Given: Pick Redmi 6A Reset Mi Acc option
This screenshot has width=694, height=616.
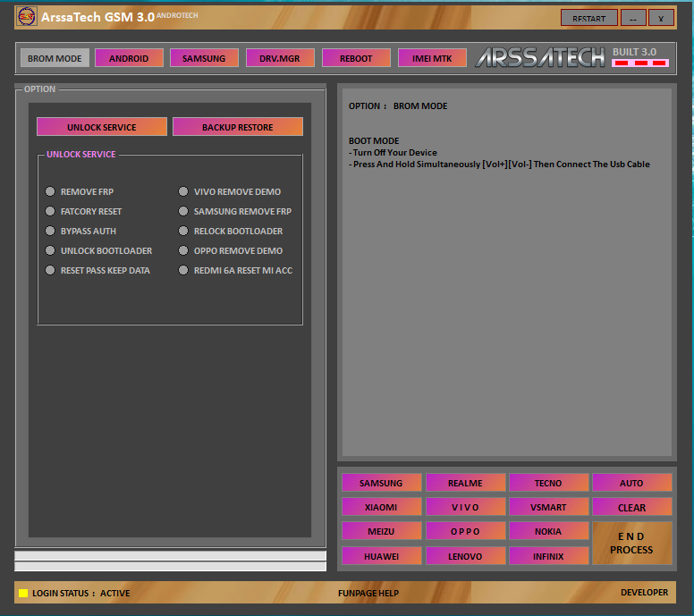Looking at the screenshot, I should coord(183,271).
